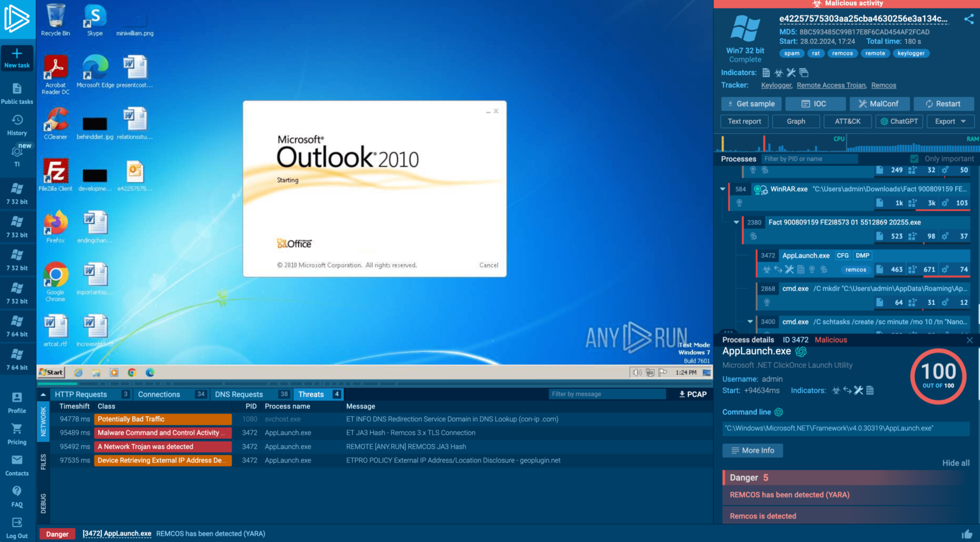
Task: Open the IOC panel from the toolbar
Action: click(815, 103)
